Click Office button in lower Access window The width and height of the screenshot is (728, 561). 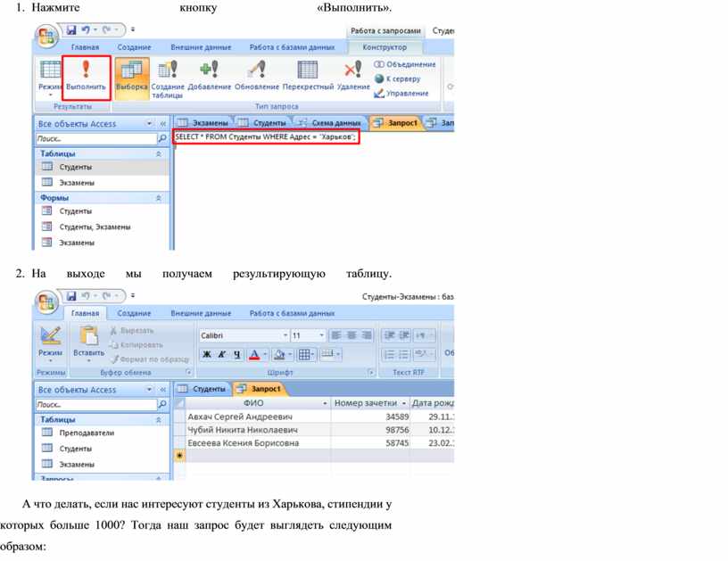(x=46, y=302)
